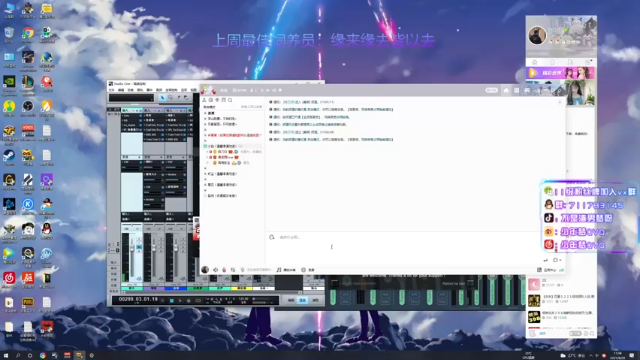Viewport: 640px width, 360px height.
Task: Open the first menu in Studio One menu bar
Action: [x=111, y=90]
